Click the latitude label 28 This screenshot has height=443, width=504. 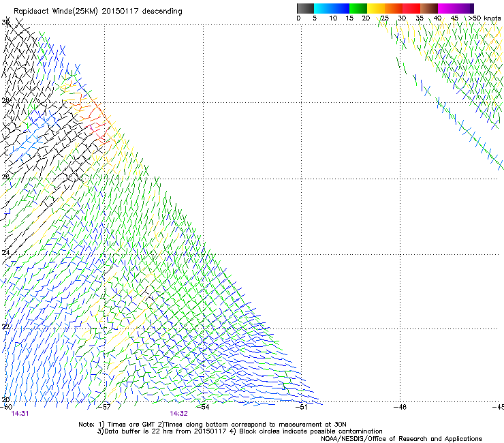pyautogui.click(x=5, y=101)
